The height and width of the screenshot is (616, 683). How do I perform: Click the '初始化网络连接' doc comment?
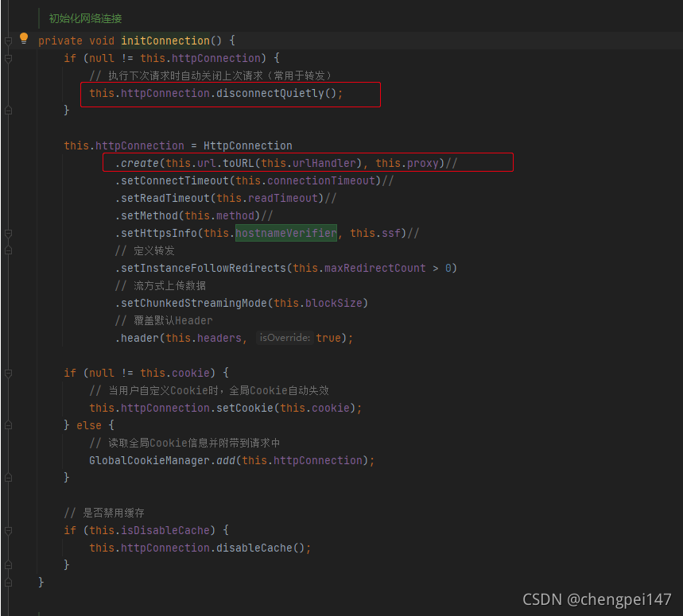click(85, 19)
